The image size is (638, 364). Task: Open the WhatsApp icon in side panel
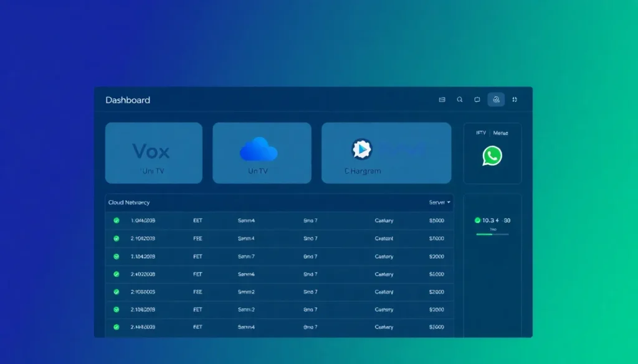point(492,156)
